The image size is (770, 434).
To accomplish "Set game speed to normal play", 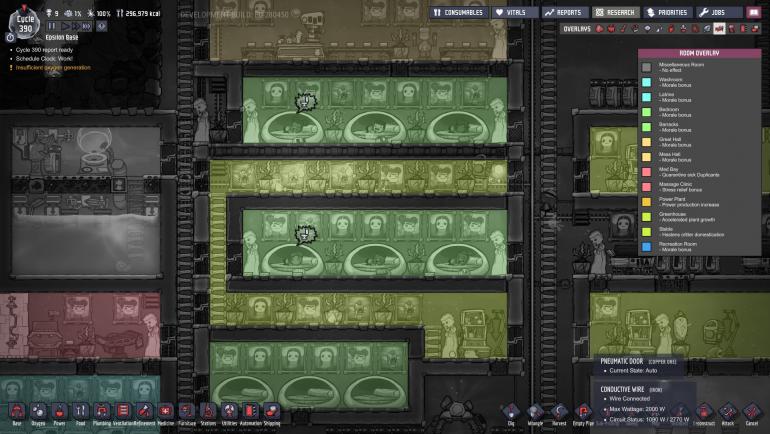I will (x=64, y=26).
